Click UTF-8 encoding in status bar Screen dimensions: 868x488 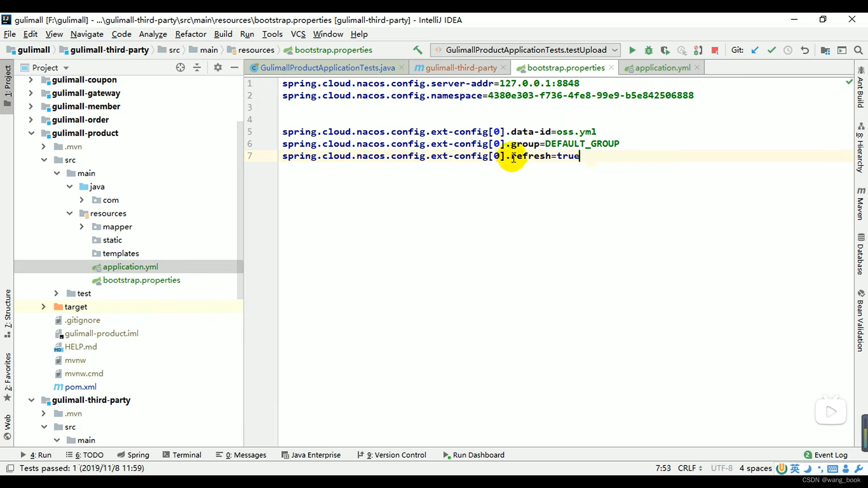(722, 468)
